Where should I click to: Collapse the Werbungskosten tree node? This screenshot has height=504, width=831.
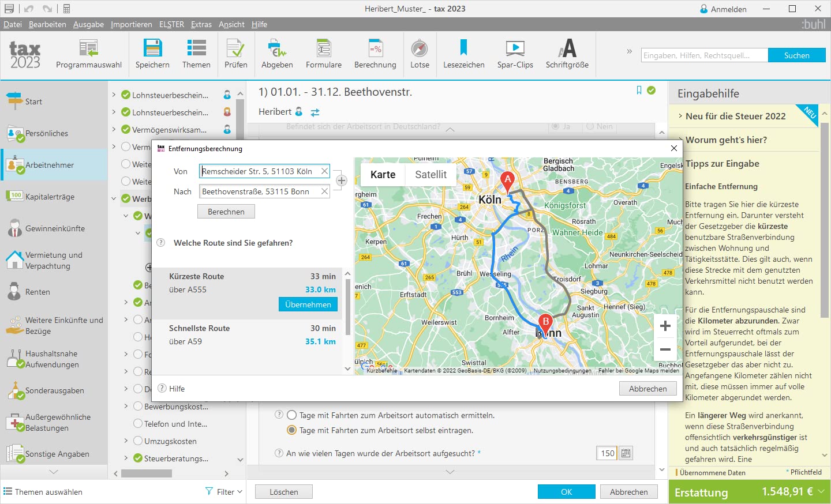coord(114,199)
